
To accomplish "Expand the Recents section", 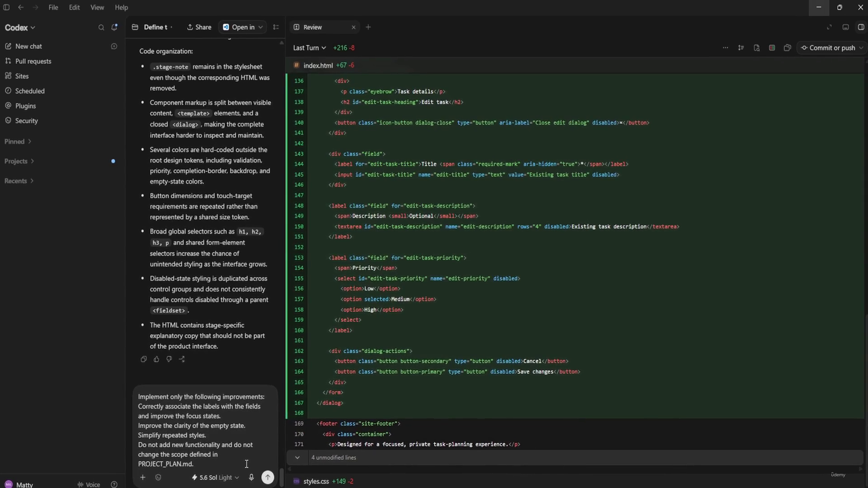I will (19, 181).
